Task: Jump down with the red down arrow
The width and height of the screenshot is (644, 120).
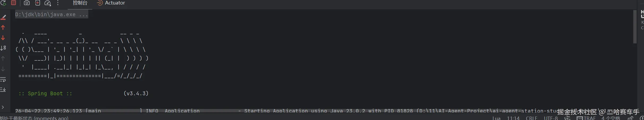Action: coord(3,38)
